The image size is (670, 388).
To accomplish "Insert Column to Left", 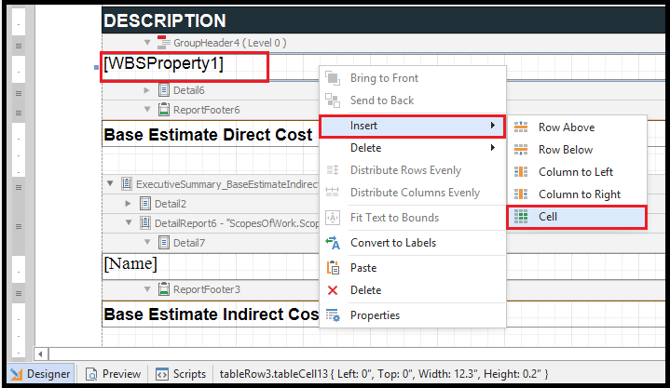I will pyautogui.click(x=577, y=172).
